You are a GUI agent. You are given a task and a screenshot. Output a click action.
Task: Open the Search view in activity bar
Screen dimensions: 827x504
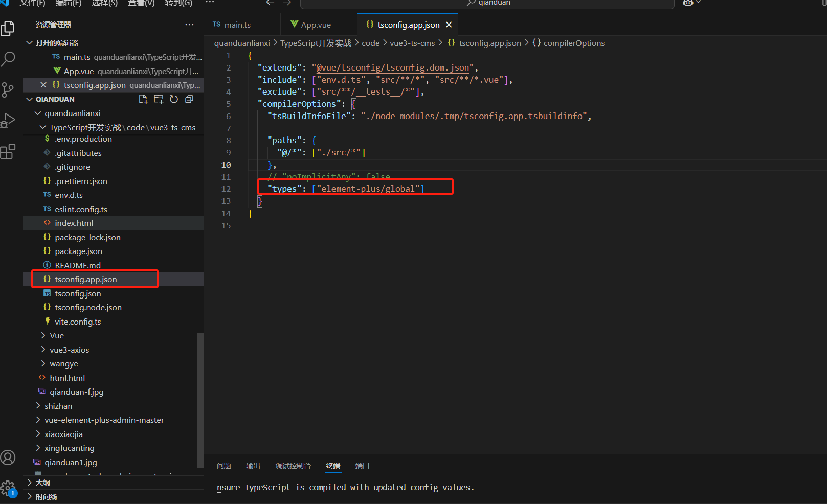click(8, 59)
